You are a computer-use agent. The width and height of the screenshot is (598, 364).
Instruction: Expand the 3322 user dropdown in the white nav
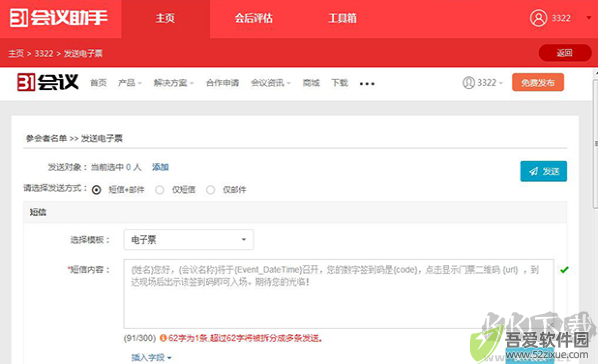click(482, 82)
